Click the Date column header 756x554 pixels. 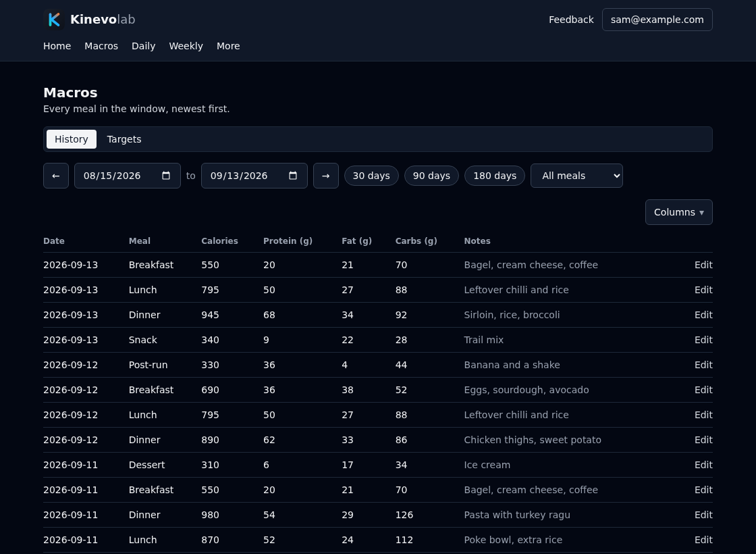tap(54, 241)
